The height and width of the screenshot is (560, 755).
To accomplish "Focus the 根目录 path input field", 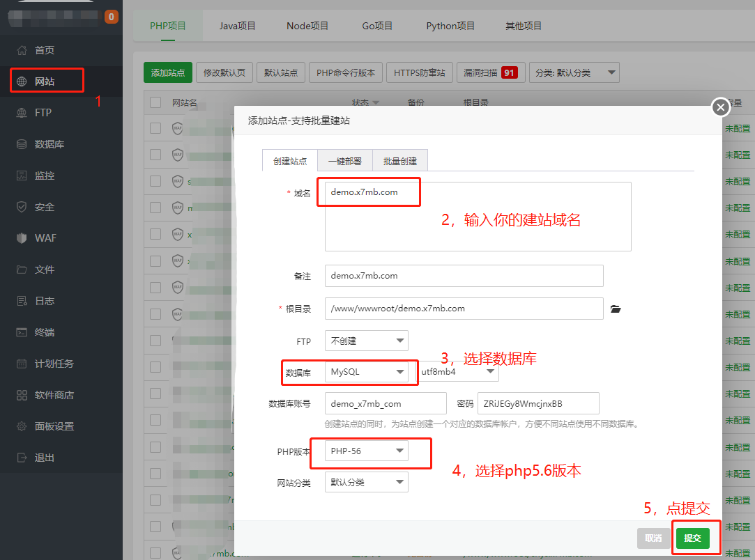I will click(464, 309).
